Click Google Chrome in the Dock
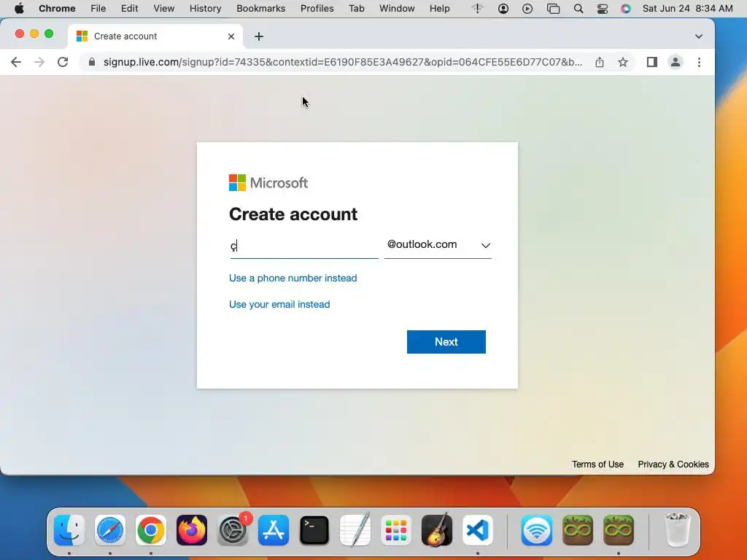This screenshot has width=747, height=560. click(150, 530)
